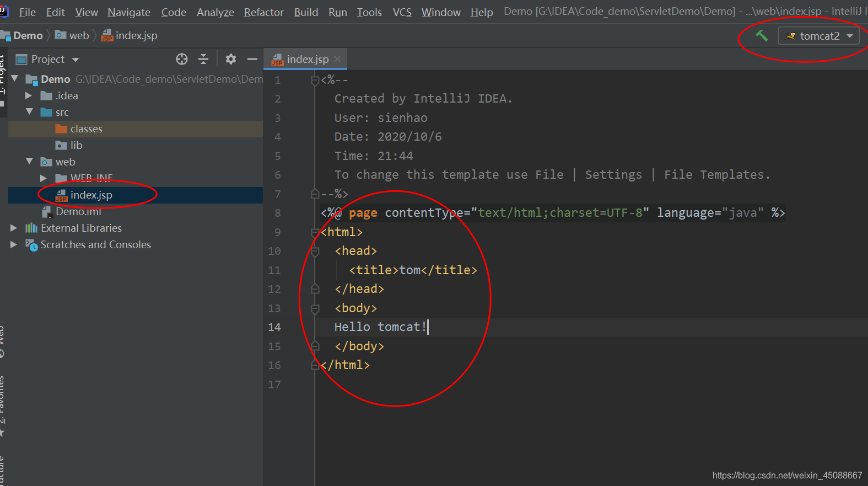Click the Locate/Scroll from Source target icon

pyautogui.click(x=182, y=59)
